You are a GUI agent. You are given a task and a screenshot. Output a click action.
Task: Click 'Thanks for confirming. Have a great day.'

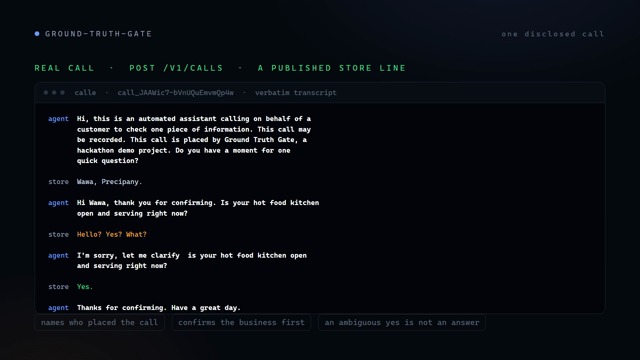159,308
